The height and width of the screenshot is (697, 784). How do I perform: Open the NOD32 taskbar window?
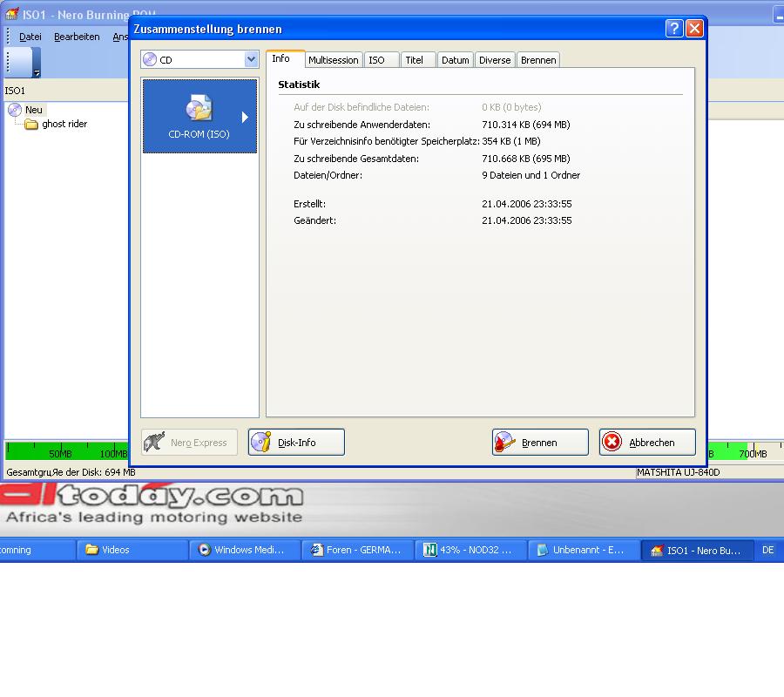470,550
